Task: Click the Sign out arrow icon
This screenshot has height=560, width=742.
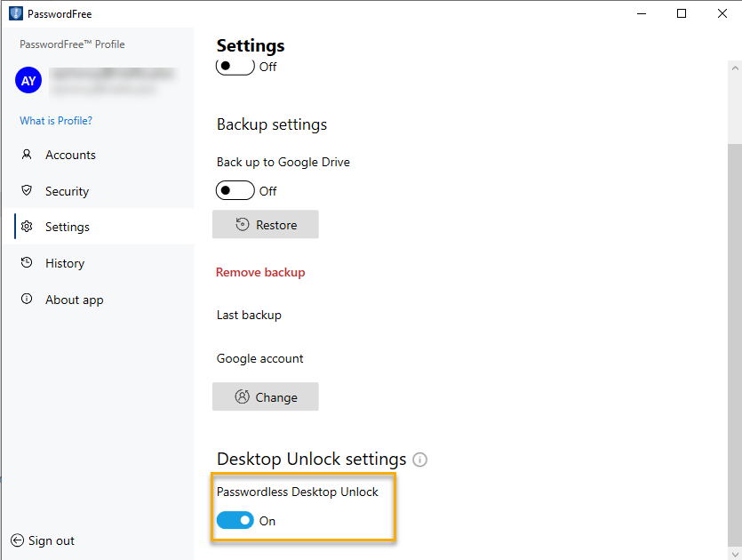Action: (x=17, y=540)
